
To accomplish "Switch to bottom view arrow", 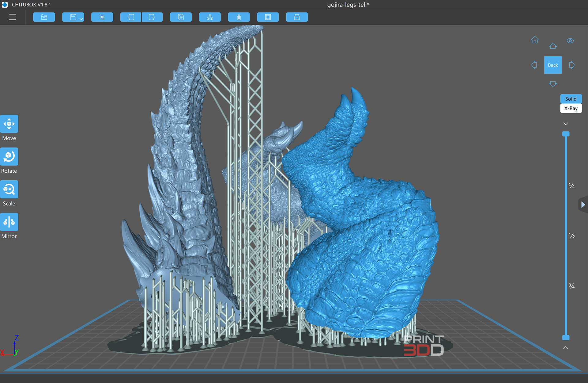I will tap(553, 84).
